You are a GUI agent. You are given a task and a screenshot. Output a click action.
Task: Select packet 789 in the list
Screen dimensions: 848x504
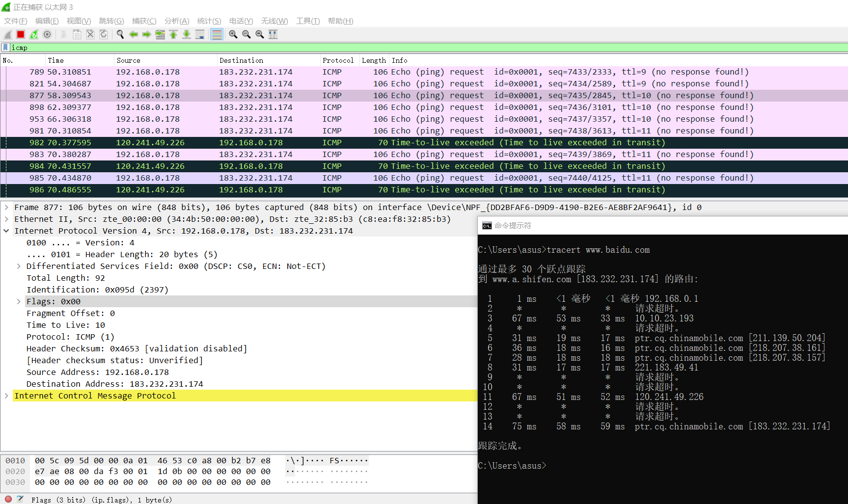(424, 72)
